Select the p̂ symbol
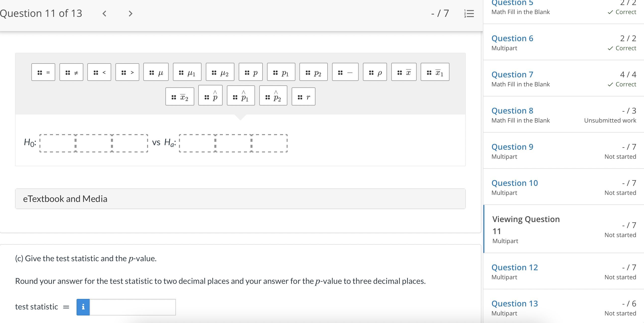Image resolution: width=644 pixels, height=323 pixels. click(x=210, y=96)
